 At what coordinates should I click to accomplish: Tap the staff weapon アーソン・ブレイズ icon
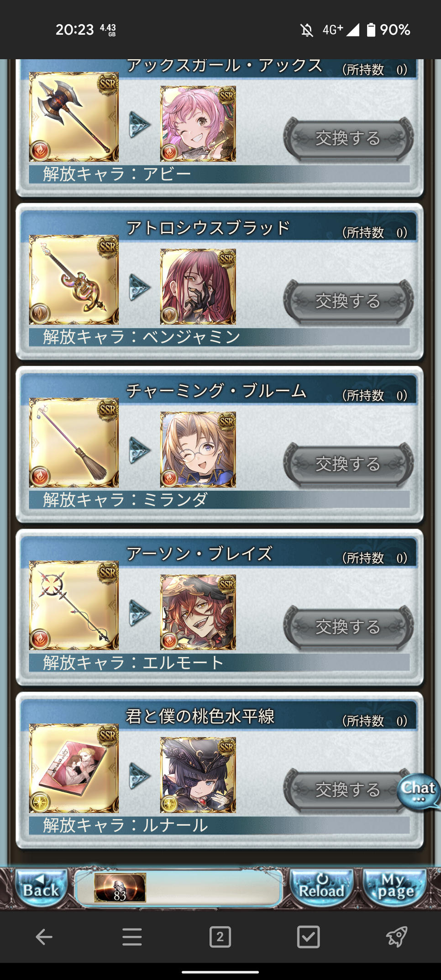[x=74, y=606]
